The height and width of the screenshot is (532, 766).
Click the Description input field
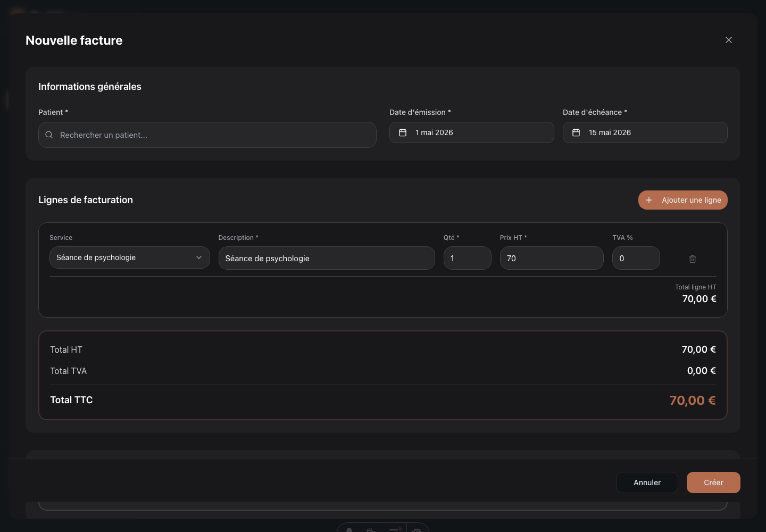click(x=327, y=258)
